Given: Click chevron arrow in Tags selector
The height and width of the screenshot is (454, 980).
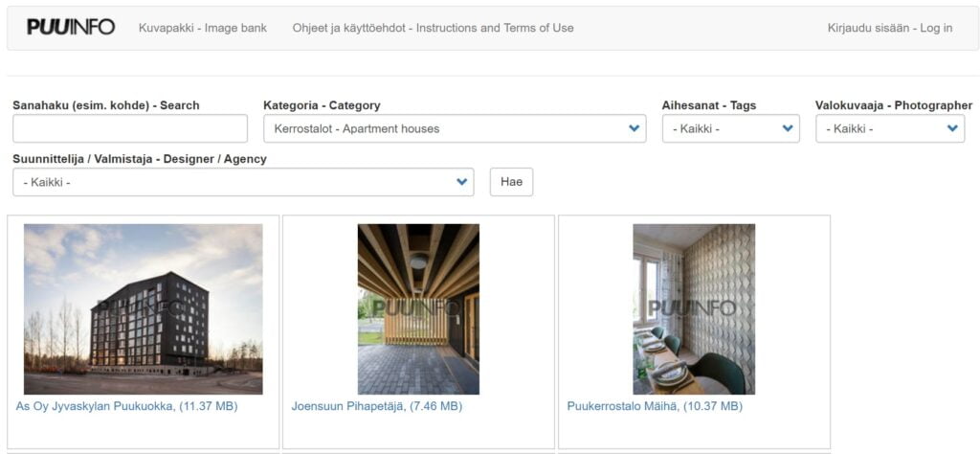Looking at the screenshot, I should coord(788,128).
